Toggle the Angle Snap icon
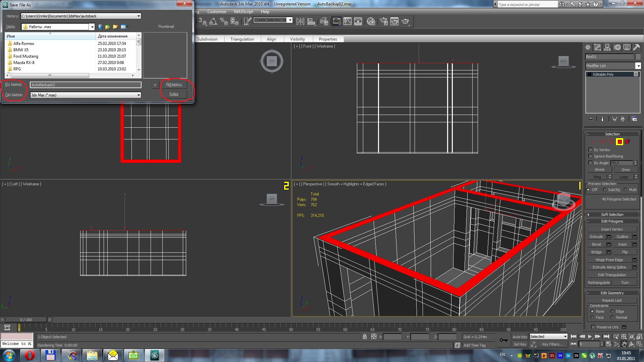 click(213, 21)
